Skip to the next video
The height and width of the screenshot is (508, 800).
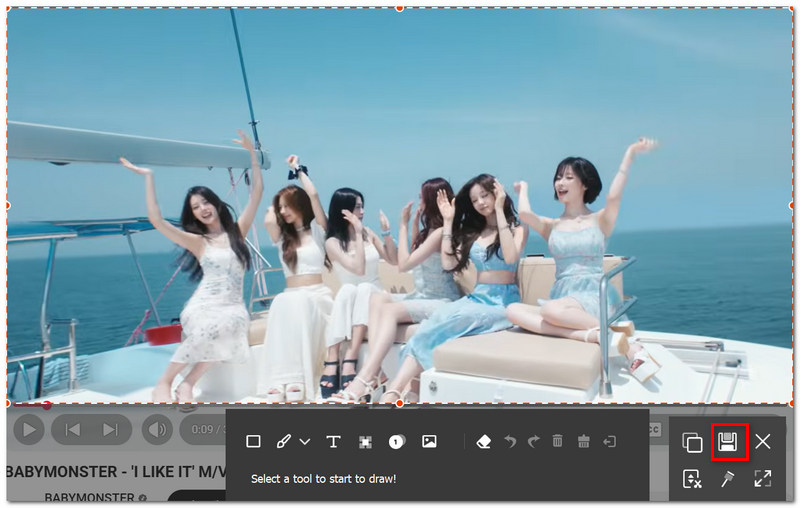pos(110,430)
